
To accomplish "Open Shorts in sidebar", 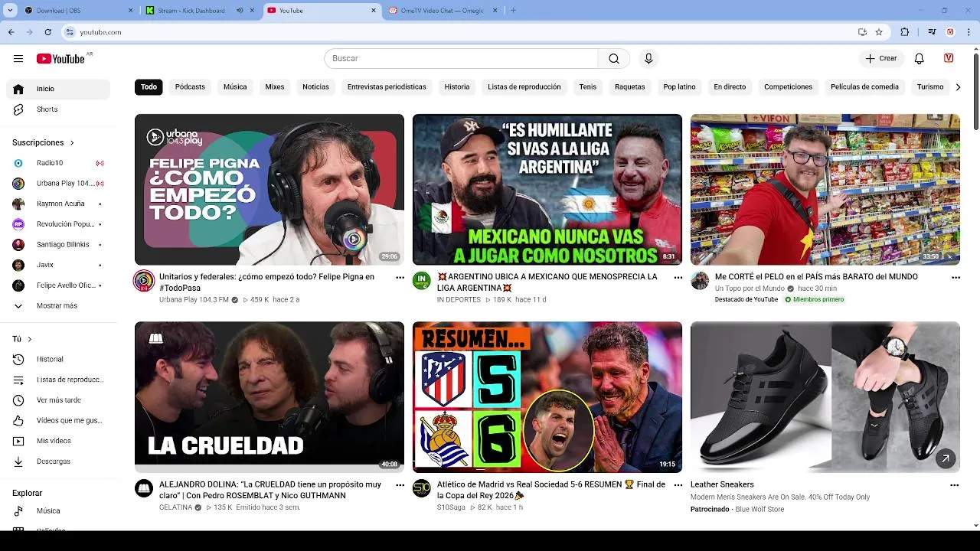I will coord(58,109).
